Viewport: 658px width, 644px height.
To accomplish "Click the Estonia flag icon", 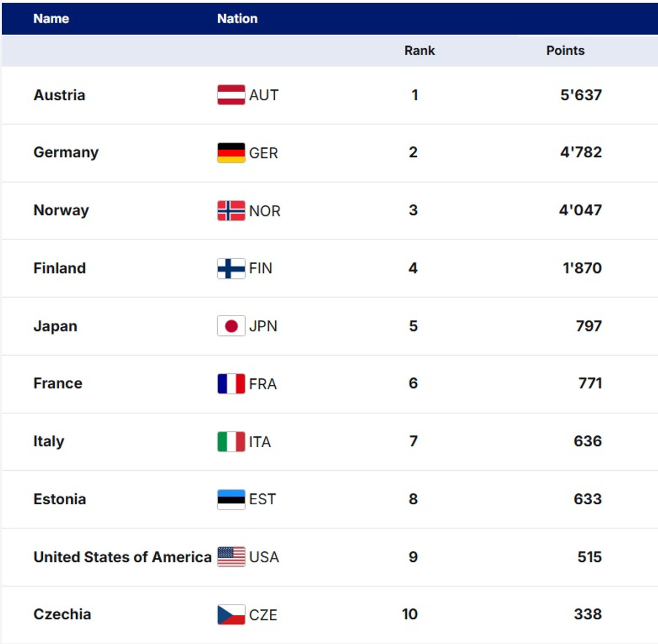I will point(231,499).
